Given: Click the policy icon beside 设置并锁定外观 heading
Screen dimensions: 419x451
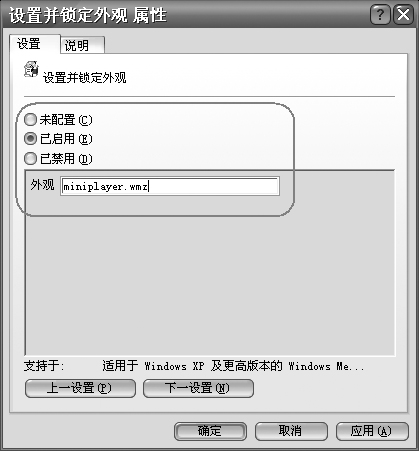Looking at the screenshot, I should coord(31,69).
